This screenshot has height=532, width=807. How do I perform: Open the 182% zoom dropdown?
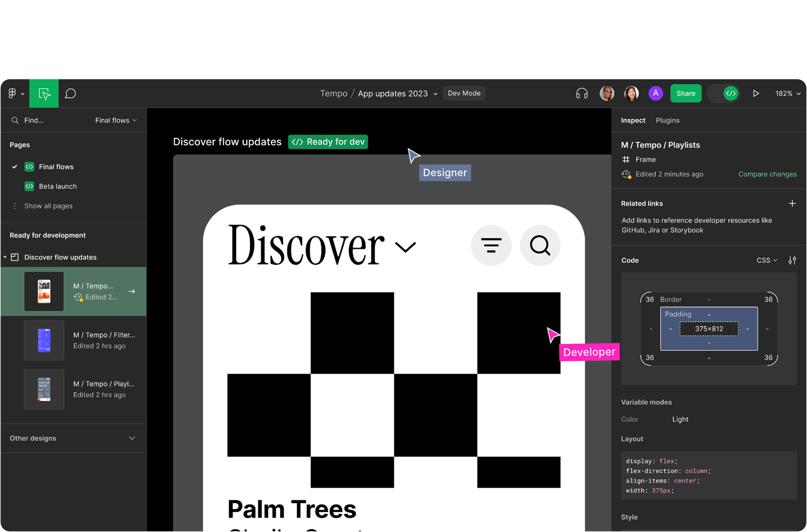click(788, 93)
